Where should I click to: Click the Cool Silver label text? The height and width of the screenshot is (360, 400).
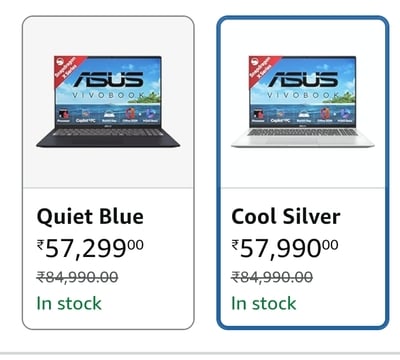286,217
